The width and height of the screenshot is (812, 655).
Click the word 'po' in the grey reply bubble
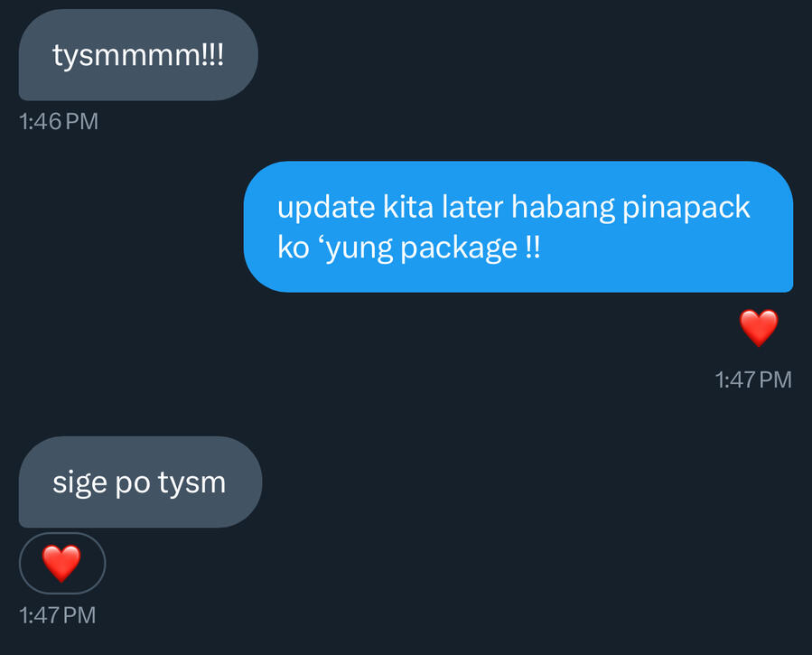[x=133, y=486]
